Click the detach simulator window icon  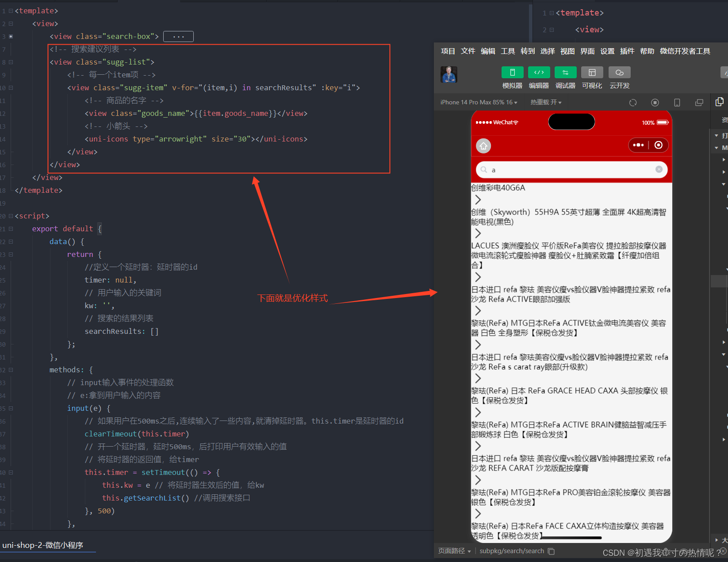[x=699, y=103]
